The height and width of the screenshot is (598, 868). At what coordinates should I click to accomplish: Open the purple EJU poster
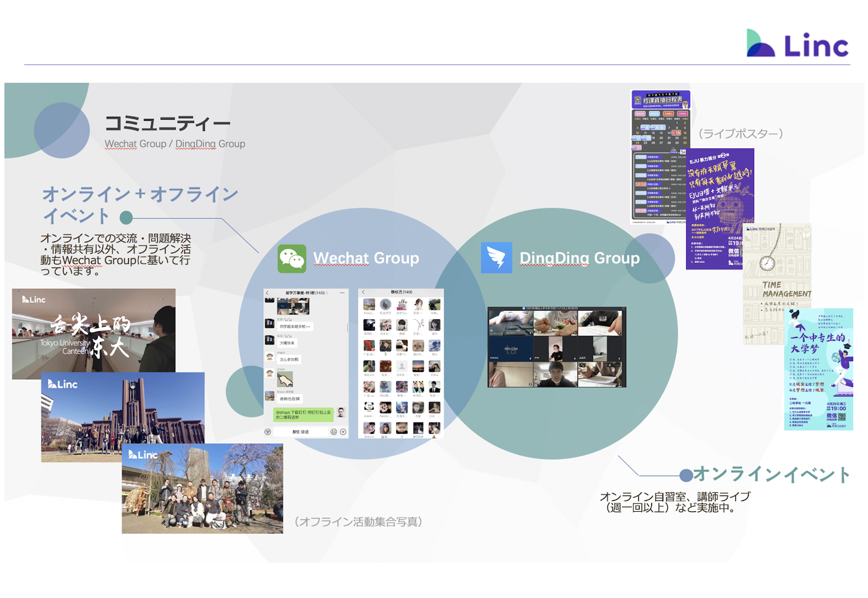click(x=720, y=209)
